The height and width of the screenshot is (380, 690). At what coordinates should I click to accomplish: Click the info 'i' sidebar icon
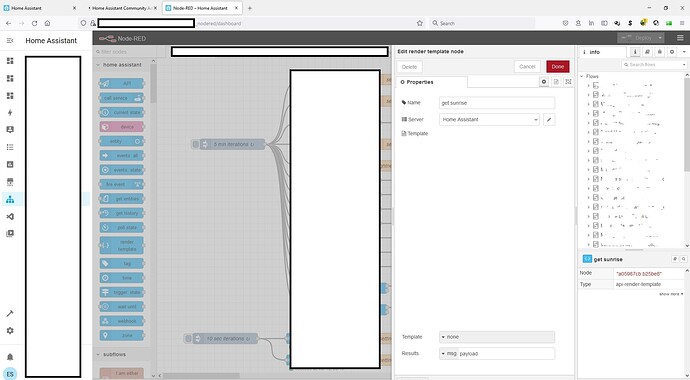click(x=635, y=52)
